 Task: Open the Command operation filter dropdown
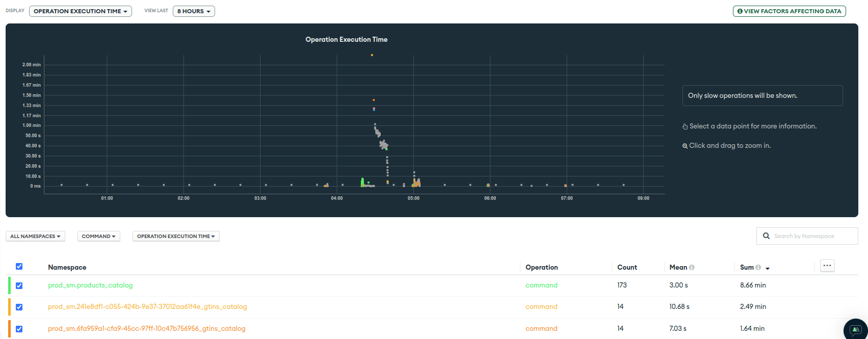pos(98,237)
